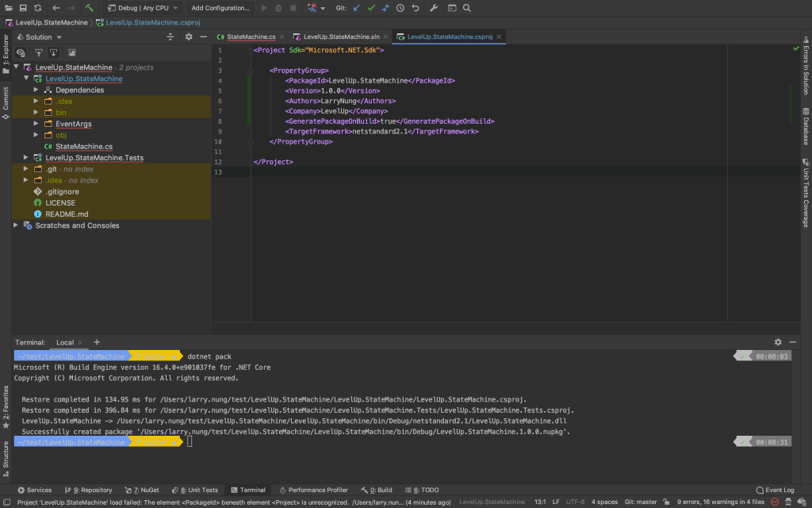Open the Services tool window
The width and height of the screenshot is (812, 508).
pos(35,490)
